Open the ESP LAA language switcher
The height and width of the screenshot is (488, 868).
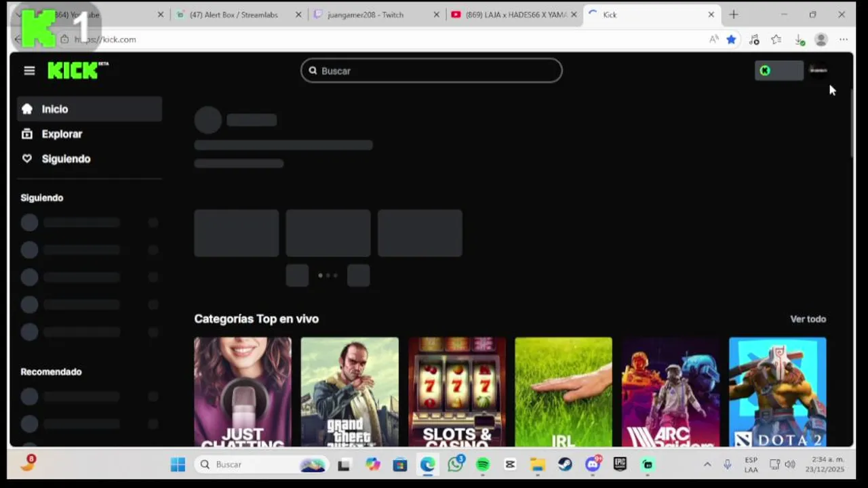[751, 465]
